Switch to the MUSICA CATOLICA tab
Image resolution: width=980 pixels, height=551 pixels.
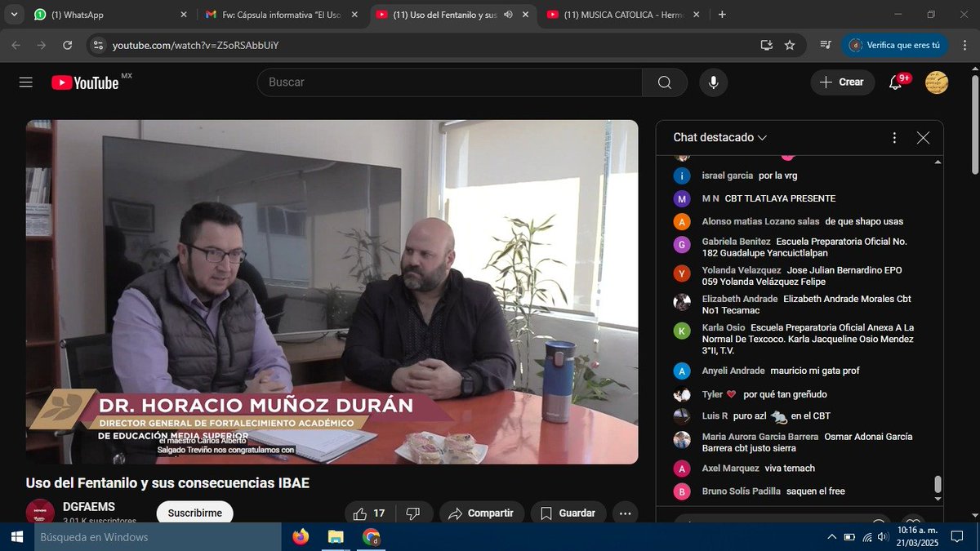pyautogui.click(x=622, y=15)
